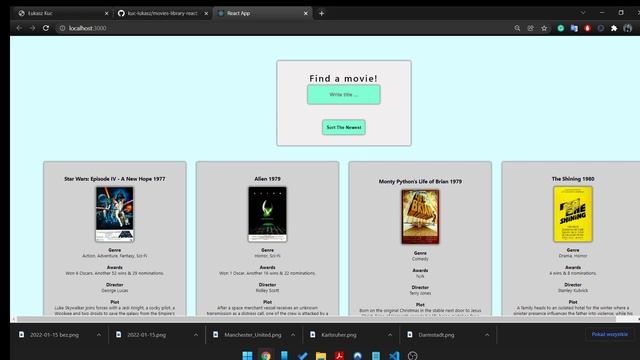Image resolution: width=640 pixels, height=360 pixels.
Task: Expand options for 2022-01-15.png download
Action: pos(196,335)
